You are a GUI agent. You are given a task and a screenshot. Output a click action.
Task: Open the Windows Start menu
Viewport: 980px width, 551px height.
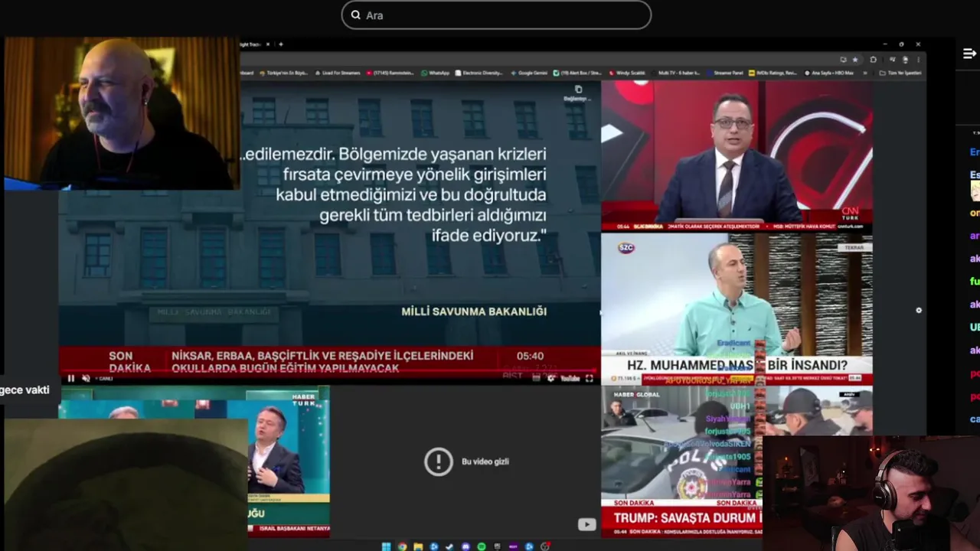pos(386,546)
